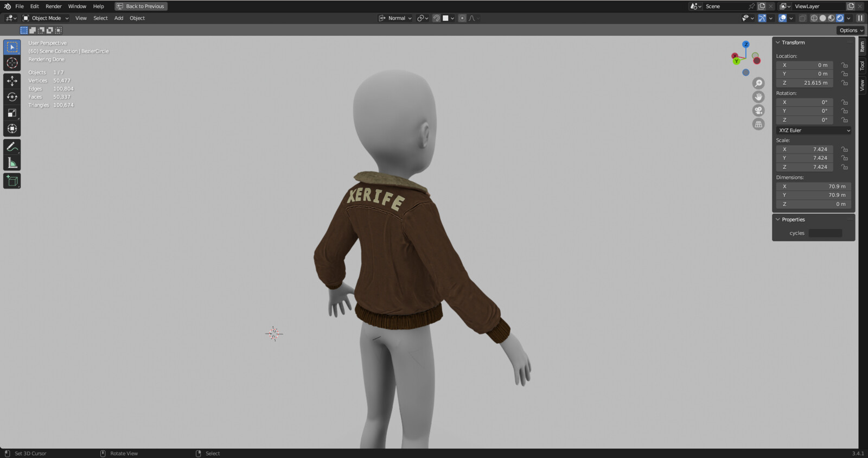Click the pan hand viewport icon
The height and width of the screenshot is (458, 868).
758,97
